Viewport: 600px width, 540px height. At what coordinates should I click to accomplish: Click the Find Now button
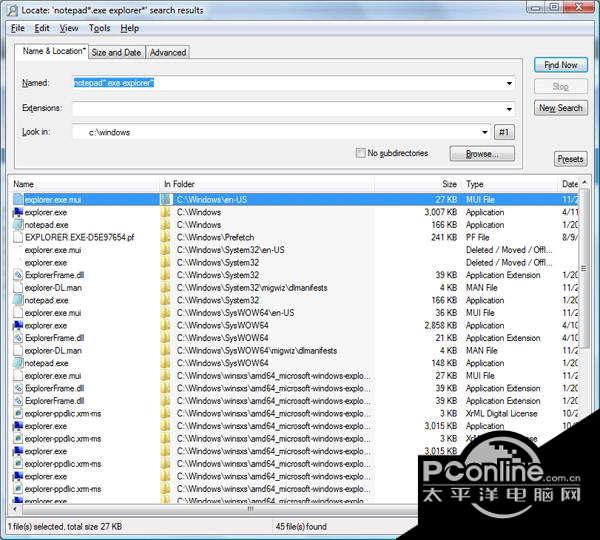click(561, 65)
